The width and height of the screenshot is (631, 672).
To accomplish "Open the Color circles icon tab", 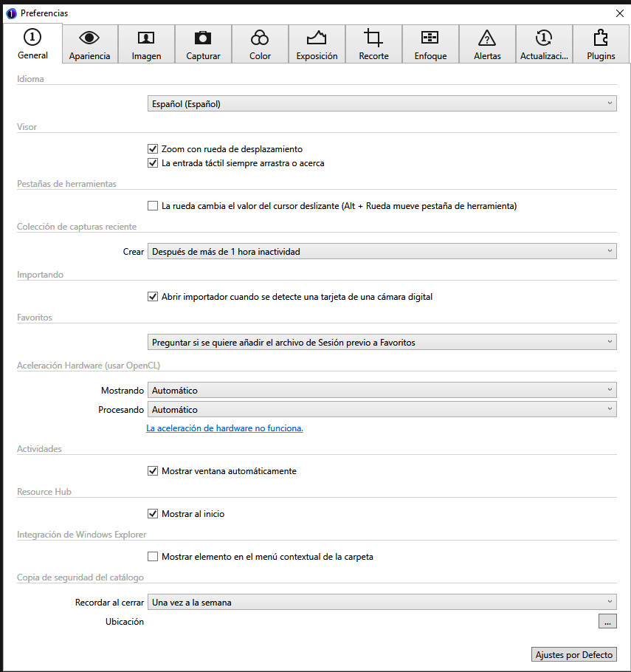I will 260,38.
